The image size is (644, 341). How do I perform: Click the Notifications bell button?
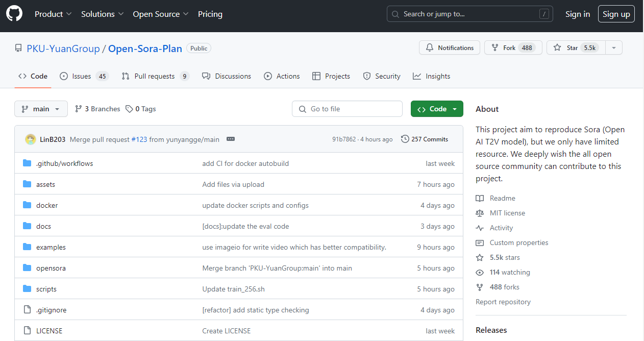450,48
